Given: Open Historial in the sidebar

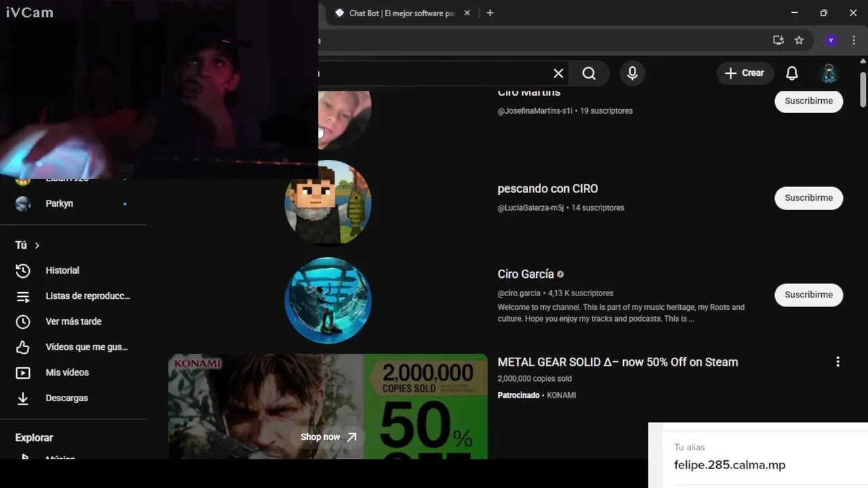Looking at the screenshot, I should [x=73, y=270].
